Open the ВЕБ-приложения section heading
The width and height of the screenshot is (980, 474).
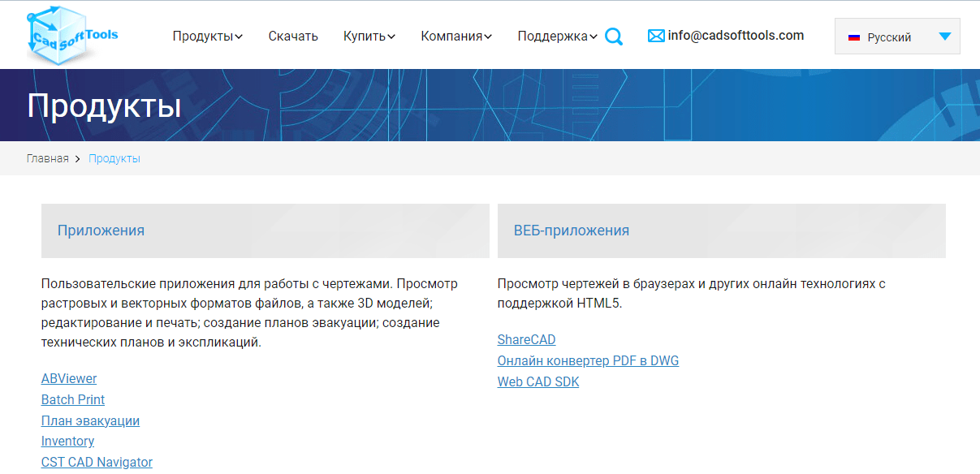tap(572, 231)
